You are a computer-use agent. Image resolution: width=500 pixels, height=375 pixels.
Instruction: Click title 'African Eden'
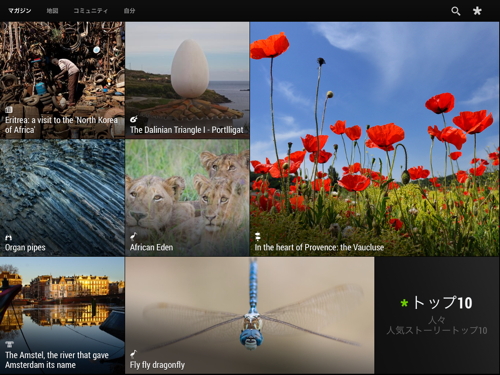click(151, 247)
